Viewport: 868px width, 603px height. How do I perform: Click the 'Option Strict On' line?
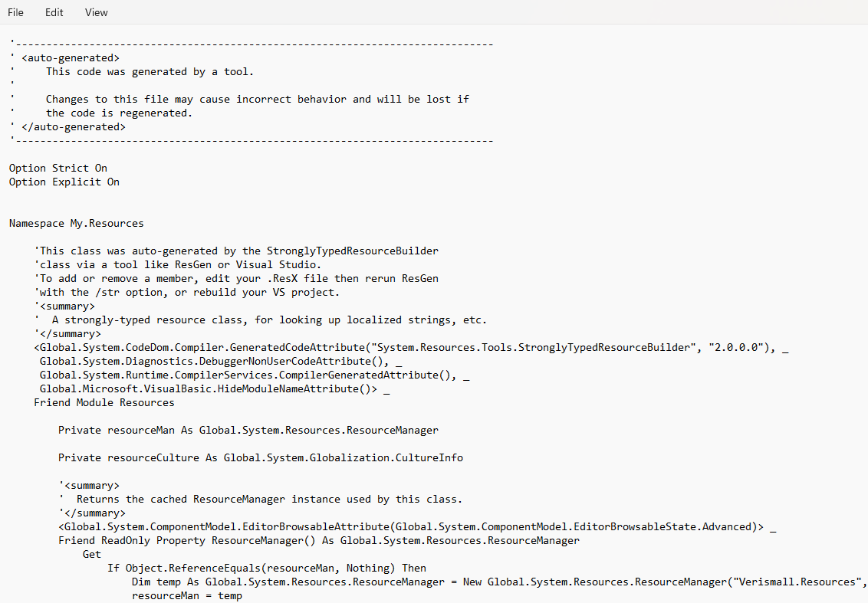(58, 169)
